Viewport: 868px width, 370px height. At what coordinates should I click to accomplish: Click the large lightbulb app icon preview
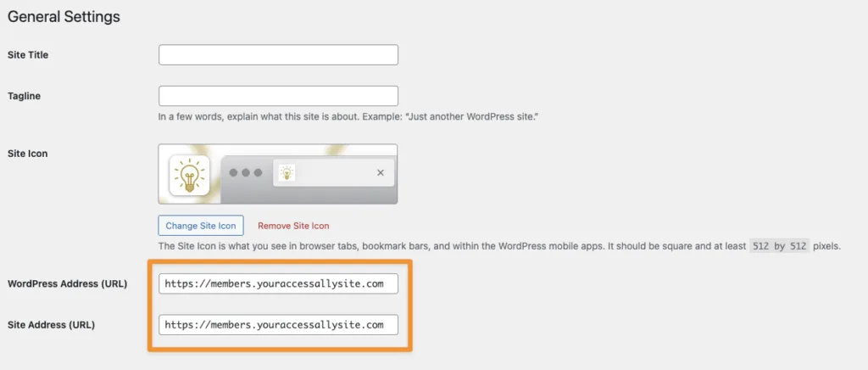(x=189, y=175)
